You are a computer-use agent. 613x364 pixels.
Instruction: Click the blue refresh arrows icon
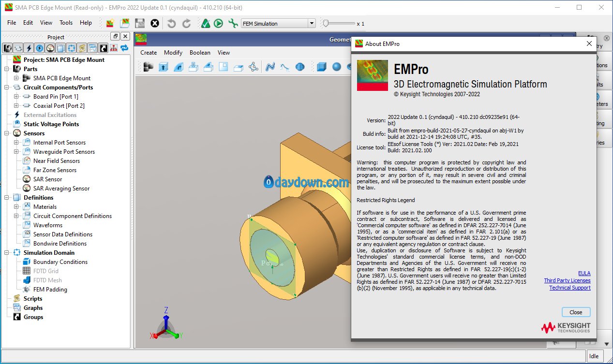(124, 48)
